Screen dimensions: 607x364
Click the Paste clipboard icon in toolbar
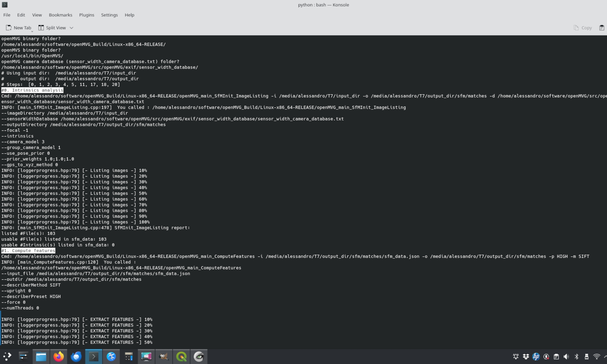pyautogui.click(x=602, y=28)
